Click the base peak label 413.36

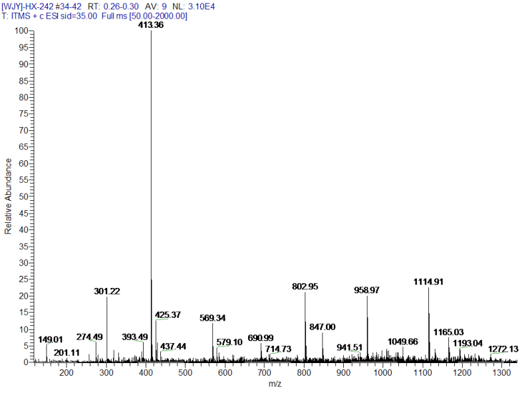point(151,25)
